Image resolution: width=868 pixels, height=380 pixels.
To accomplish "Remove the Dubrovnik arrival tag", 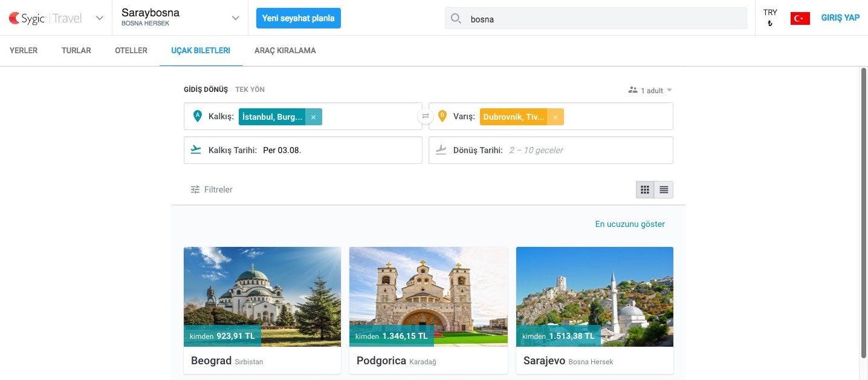I will [555, 117].
